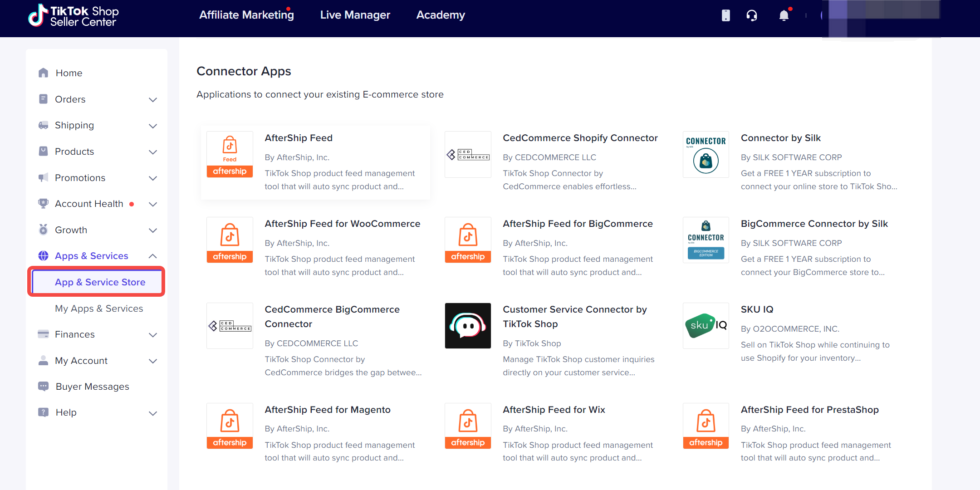Open CedCommerce BigCommerce Connector title
The image size is (980, 490).
tap(332, 317)
